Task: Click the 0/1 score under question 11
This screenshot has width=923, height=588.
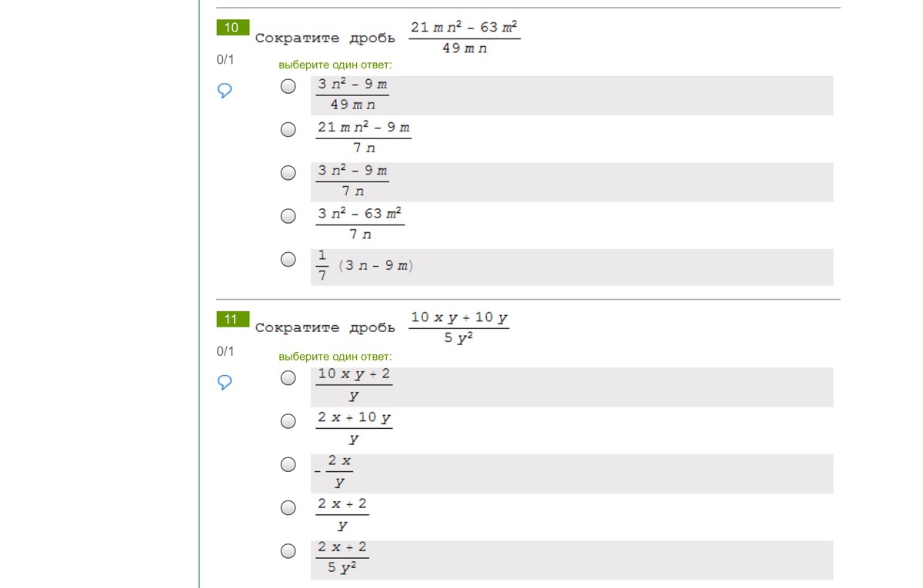Action: coord(225,351)
